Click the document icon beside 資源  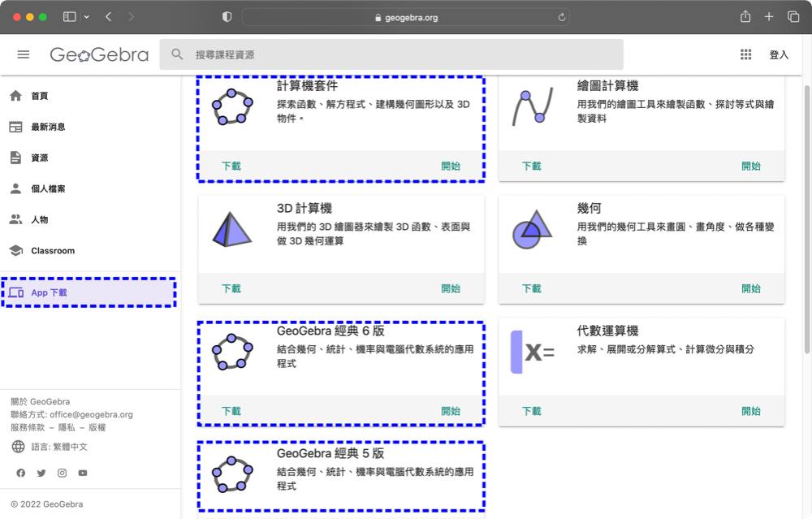click(x=16, y=158)
